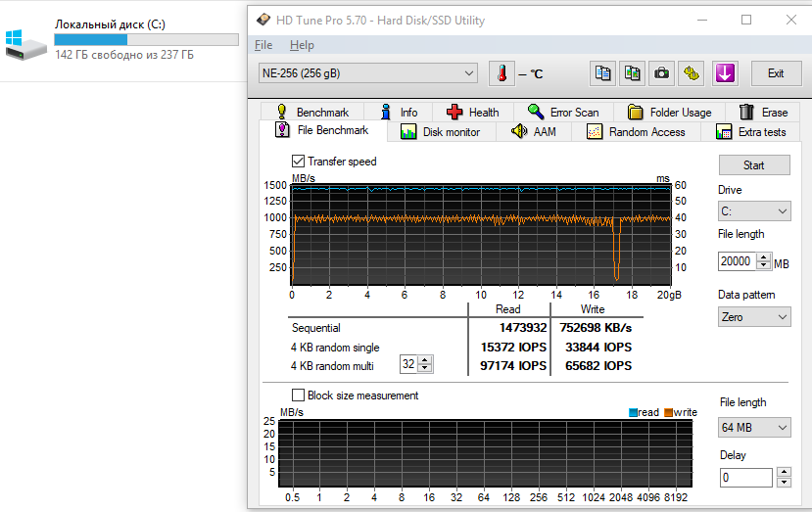Open the AAM tab
Viewport: 812px width, 512px height.
[534, 132]
